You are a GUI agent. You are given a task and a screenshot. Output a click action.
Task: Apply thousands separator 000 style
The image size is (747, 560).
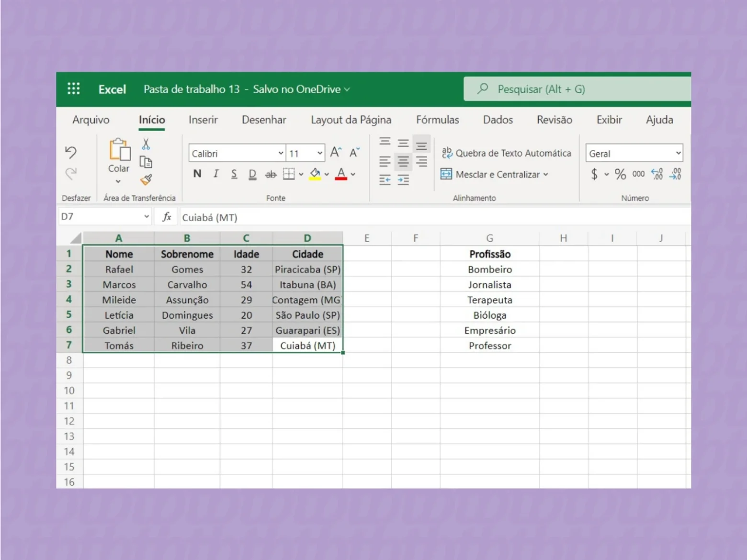[x=638, y=174]
